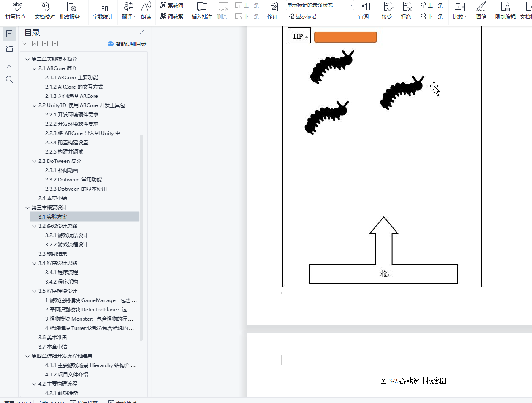The image size is (532, 403).
Task: Click the collapse-up outline level button
Action: [35, 44]
